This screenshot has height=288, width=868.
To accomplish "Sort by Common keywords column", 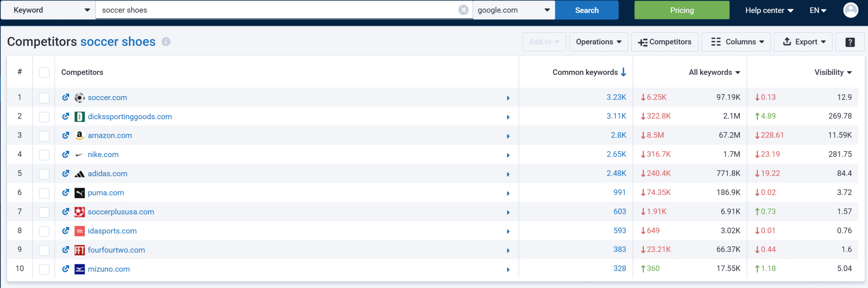I will coord(589,72).
